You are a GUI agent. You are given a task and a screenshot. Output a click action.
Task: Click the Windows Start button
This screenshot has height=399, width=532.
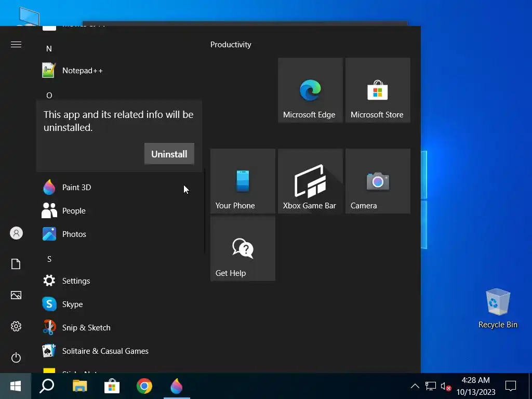pyautogui.click(x=16, y=386)
